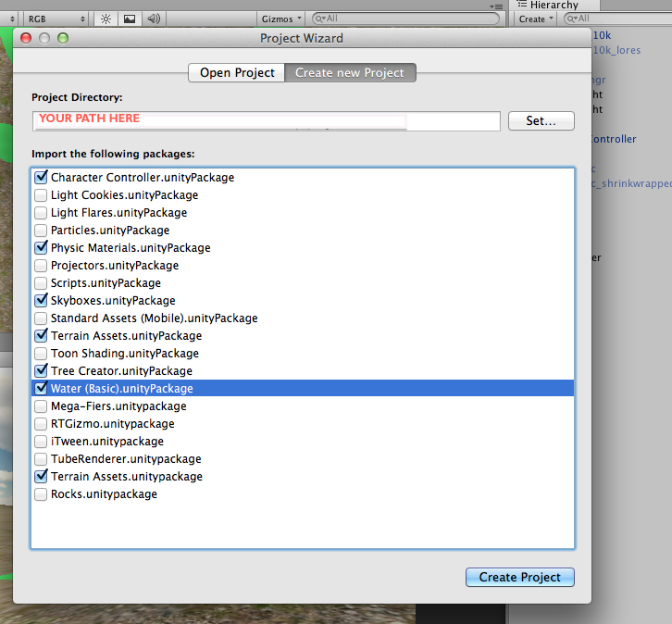Open the Hierarchy Create dropdown

pos(536,19)
